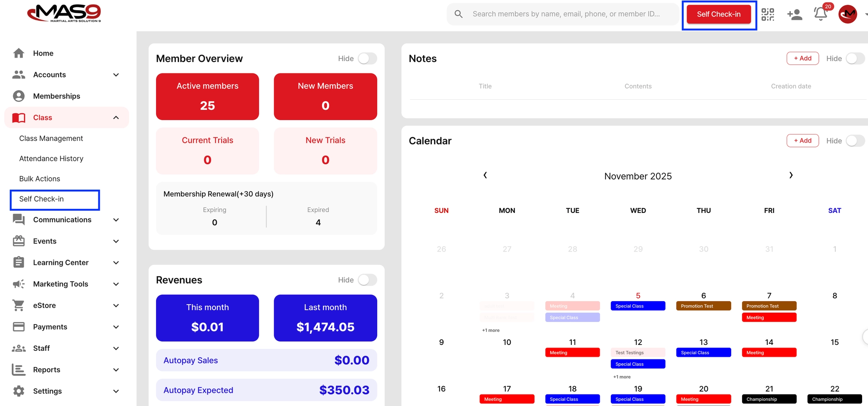Click the eStore shopping cart icon
Screen dimensions: 868x406
(x=19, y=305)
